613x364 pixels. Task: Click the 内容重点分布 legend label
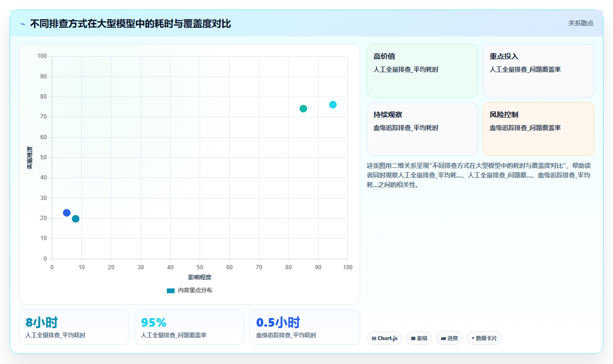point(195,290)
